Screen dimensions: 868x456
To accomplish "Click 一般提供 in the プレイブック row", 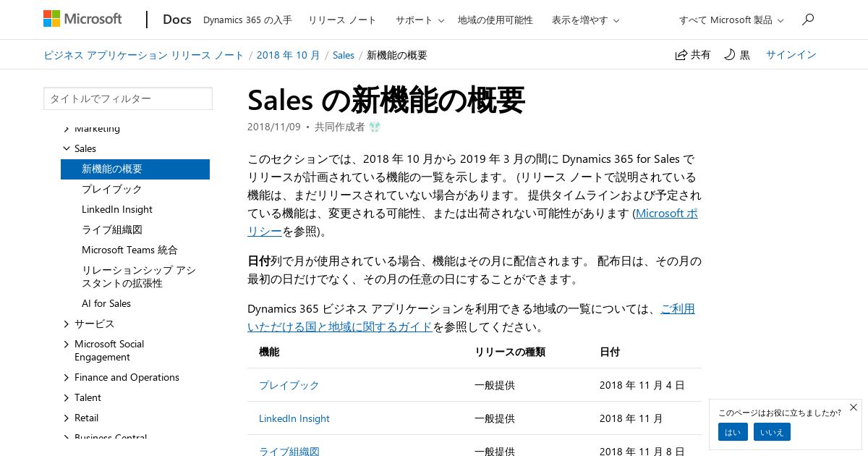I will click(x=495, y=385).
